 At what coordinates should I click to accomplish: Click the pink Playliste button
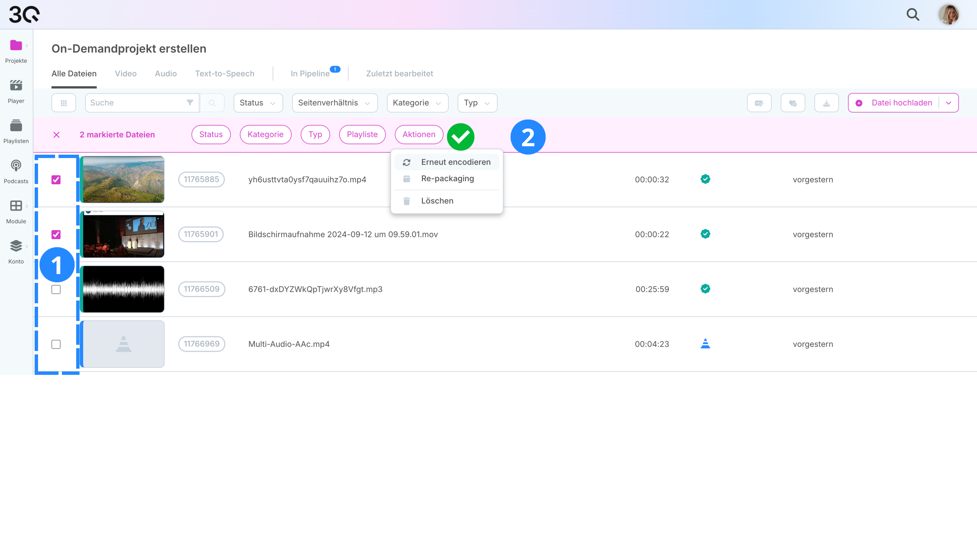pyautogui.click(x=362, y=135)
